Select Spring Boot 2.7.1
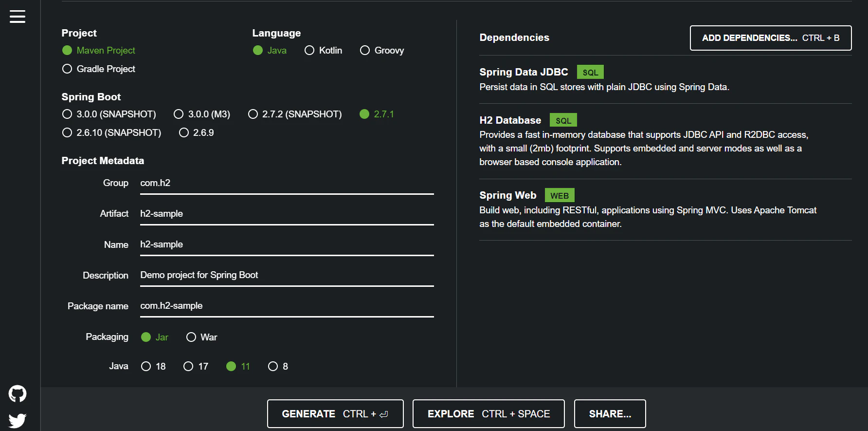 click(x=377, y=114)
